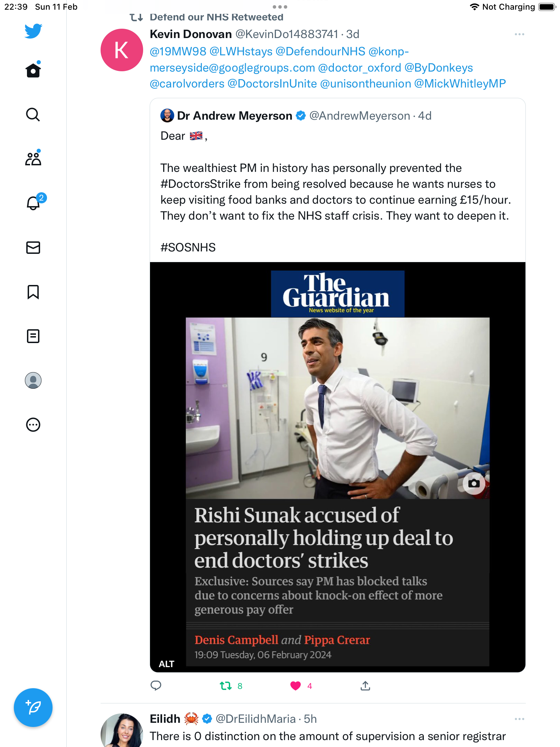The image size is (560, 747).
Task: Open the Guardian article screenshot image
Action: point(338,467)
